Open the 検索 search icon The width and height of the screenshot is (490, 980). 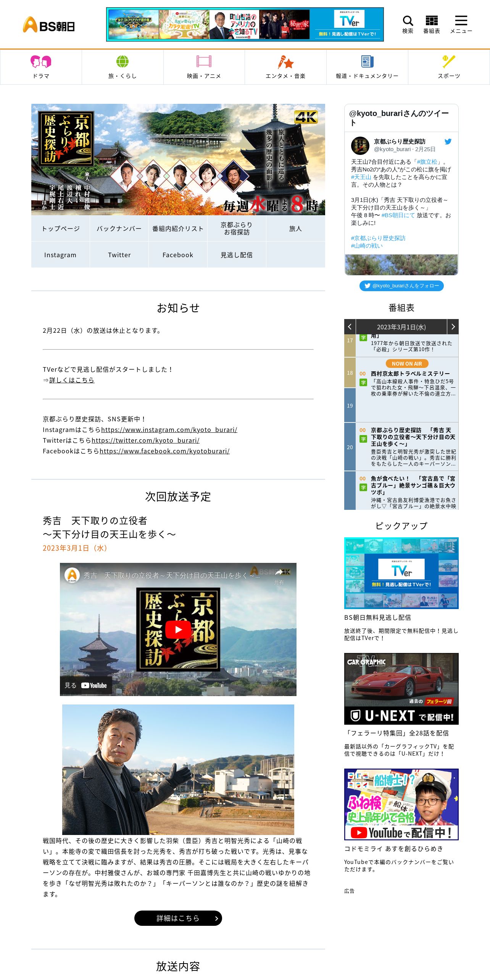(x=408, y=24)
